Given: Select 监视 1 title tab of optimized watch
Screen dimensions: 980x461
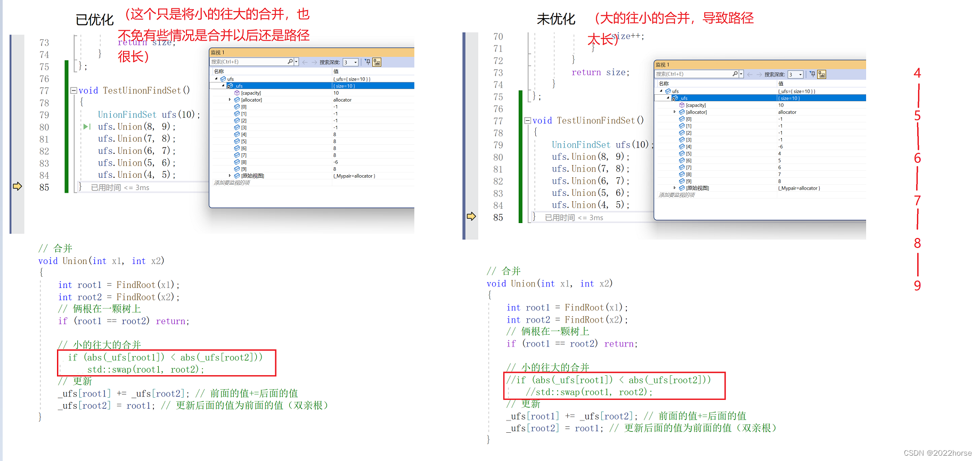Looking at the screenshot, I should point(218,53).
